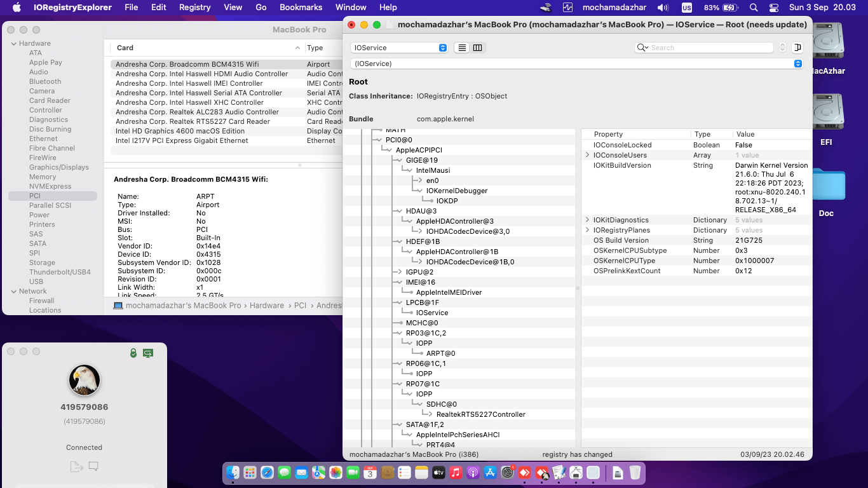868x488 pixels.
Task: Click the volume icon in menu bar
Action: [x=663, y=8]
